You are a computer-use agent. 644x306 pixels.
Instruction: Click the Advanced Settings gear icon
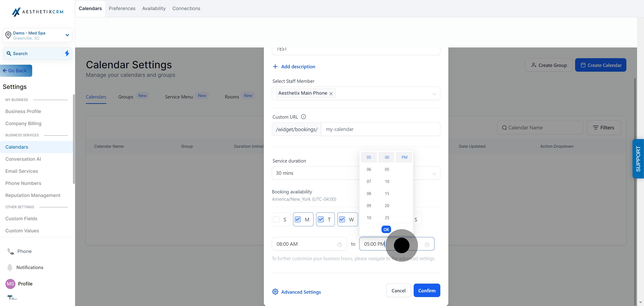click(x=275, y=291)
